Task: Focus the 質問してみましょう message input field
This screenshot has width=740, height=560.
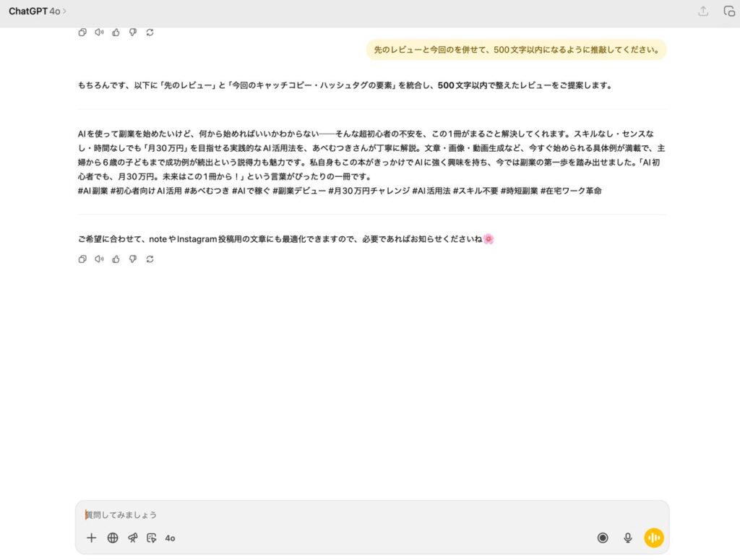Action: click(361, 514)
